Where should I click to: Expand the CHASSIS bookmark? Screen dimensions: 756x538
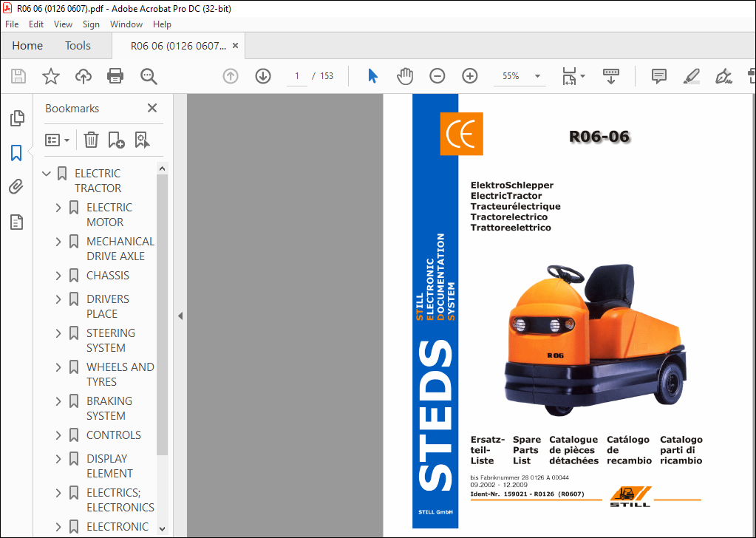pyautogui.click(x=58, y=276)
